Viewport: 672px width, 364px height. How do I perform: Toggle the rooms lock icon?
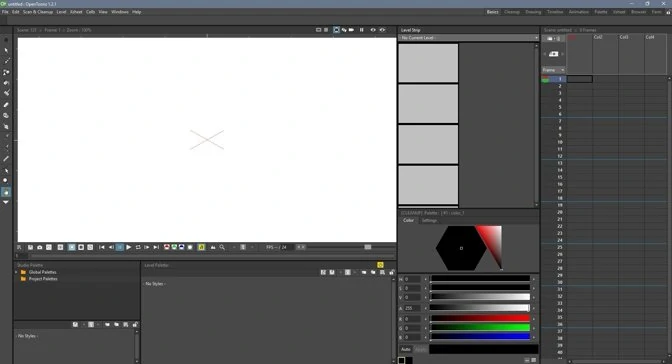click(x=668, y=12)
